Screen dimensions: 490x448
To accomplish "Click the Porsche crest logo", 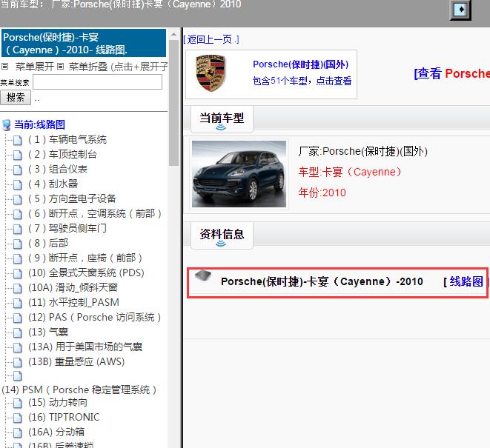I will click(x=211, y=73).
